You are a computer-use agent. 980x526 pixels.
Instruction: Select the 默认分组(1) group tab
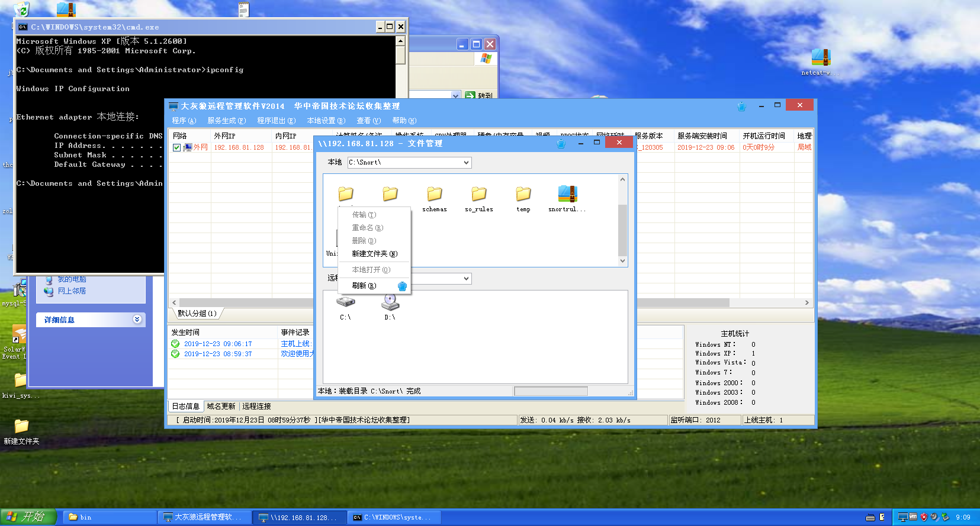pyautogui.click(x=197, y=314)
